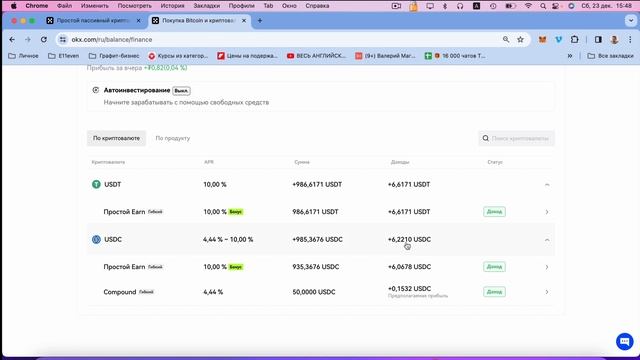This screenshot has width=640, height=360.
Task: Collapse the USDC row chevron
Action: coord(547,240)
